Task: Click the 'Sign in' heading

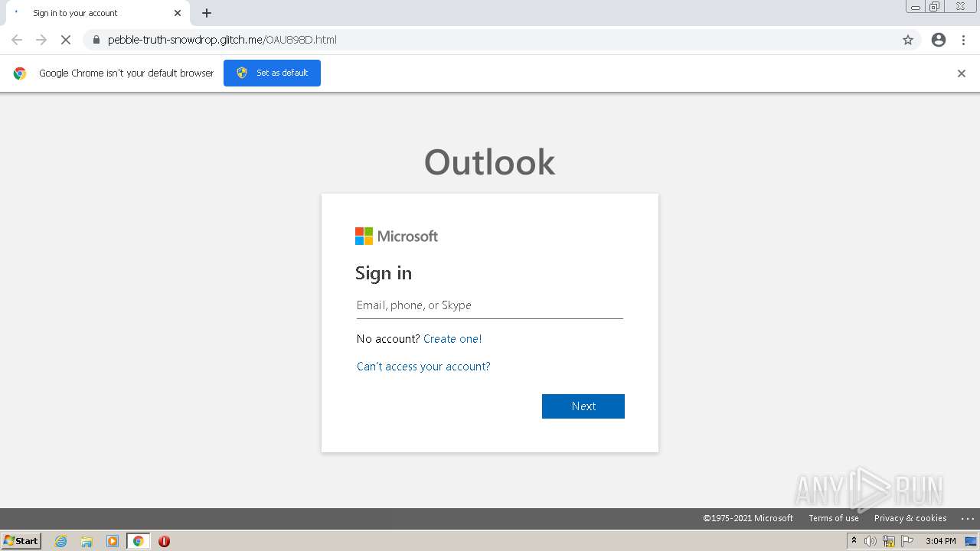Action: tap(384, 273)
